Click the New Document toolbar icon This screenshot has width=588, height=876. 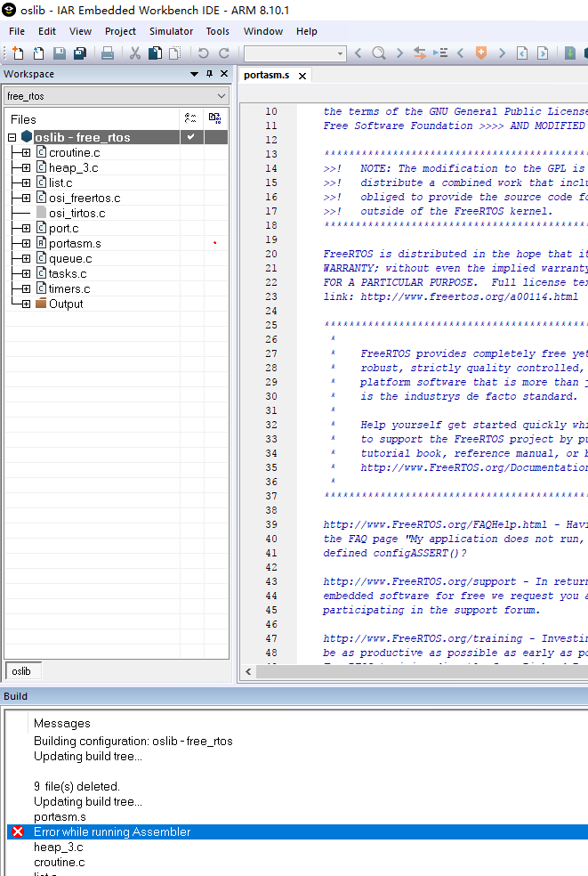18,53
